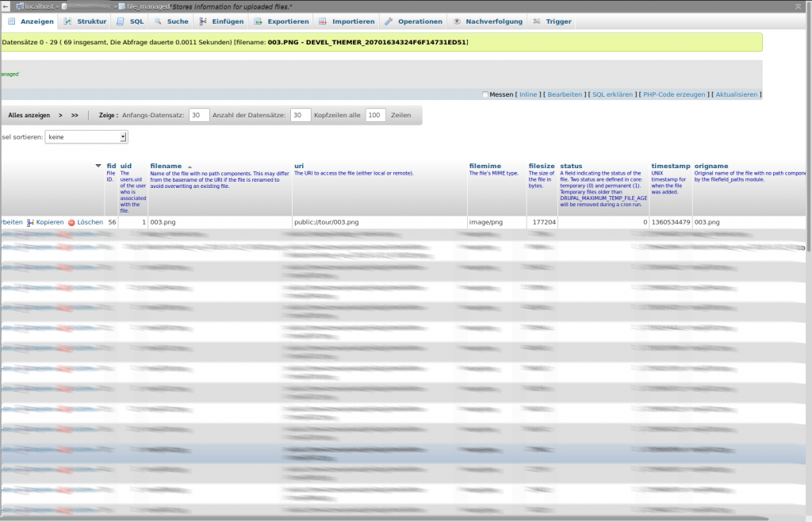Screen dimensions: 812x522
Task: Click the Alles anzeigen button
Action: coord(29,115)
